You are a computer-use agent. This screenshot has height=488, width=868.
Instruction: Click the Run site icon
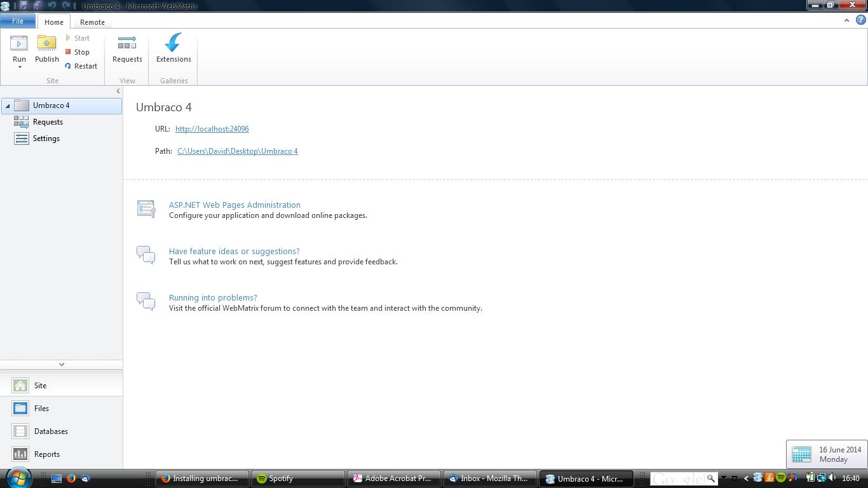coord(19,43)
